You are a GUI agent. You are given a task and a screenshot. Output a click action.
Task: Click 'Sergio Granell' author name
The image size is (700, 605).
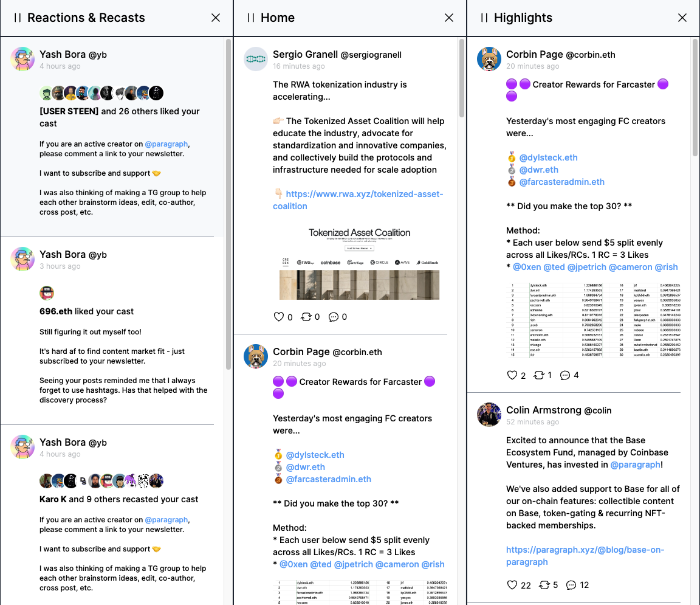[x=306, y=55]
